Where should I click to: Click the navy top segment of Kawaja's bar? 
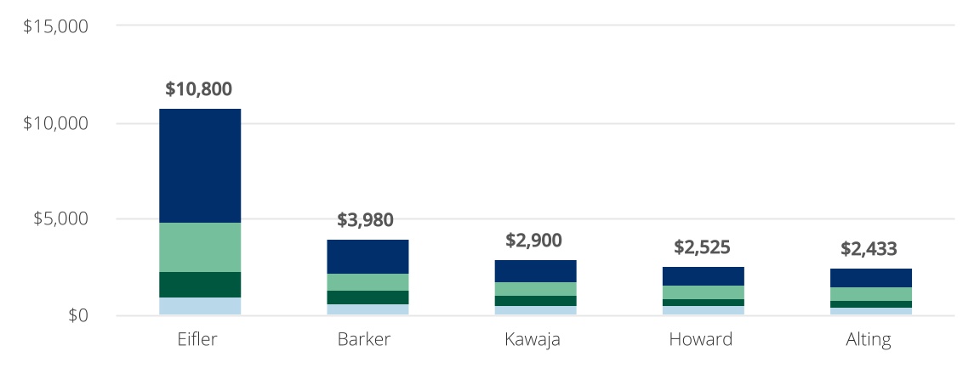pyautogui.click(x=535, y=271)
